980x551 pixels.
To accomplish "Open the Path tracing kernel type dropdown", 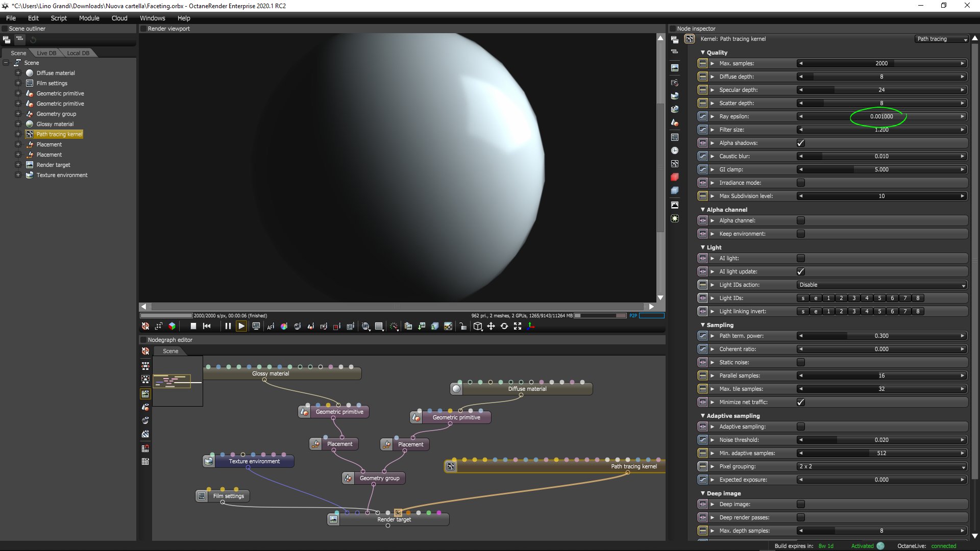I will tap(941, 39).
